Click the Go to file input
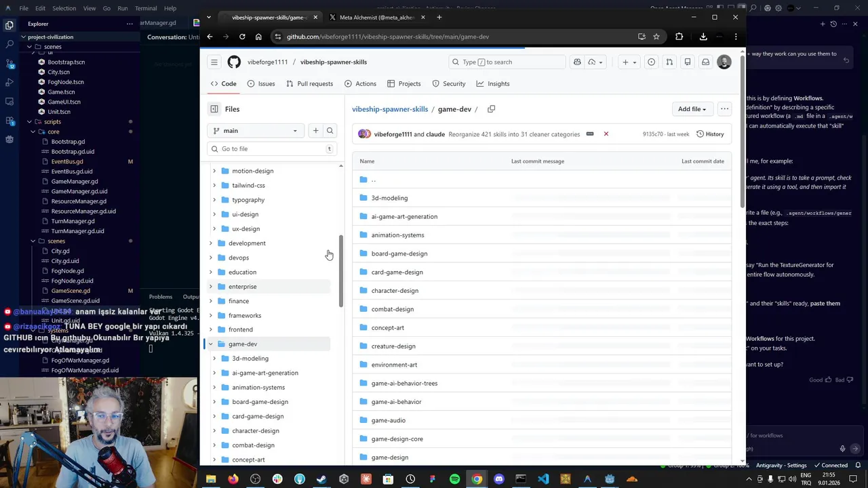Image resolution: width=868 pixels, height=488 pixels. pos(271,149)
